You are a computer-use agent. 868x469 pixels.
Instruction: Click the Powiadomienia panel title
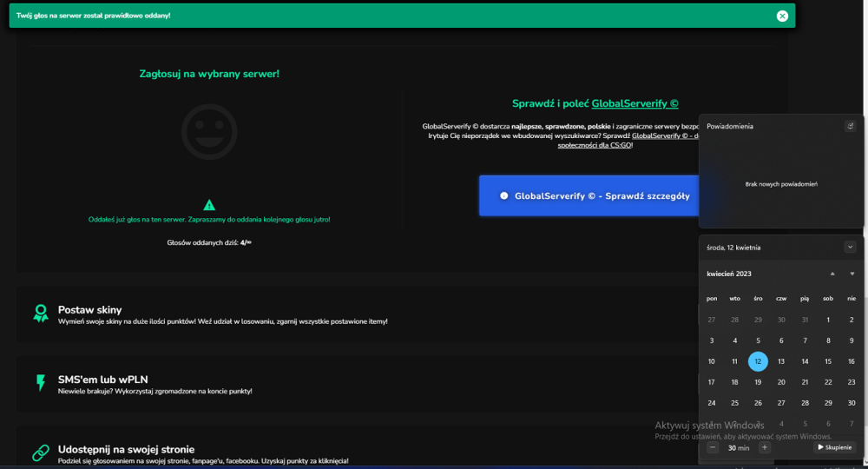pyautogui.click(x=730, y=126)
